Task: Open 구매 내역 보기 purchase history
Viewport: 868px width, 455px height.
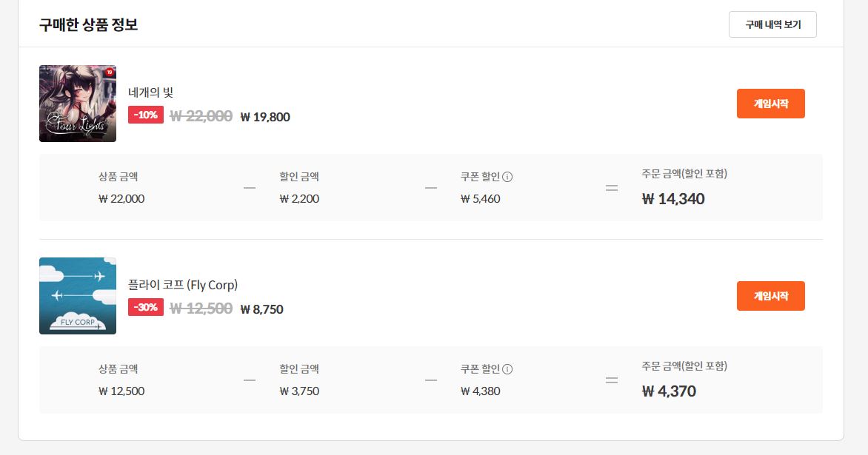Action: point(772,24)
